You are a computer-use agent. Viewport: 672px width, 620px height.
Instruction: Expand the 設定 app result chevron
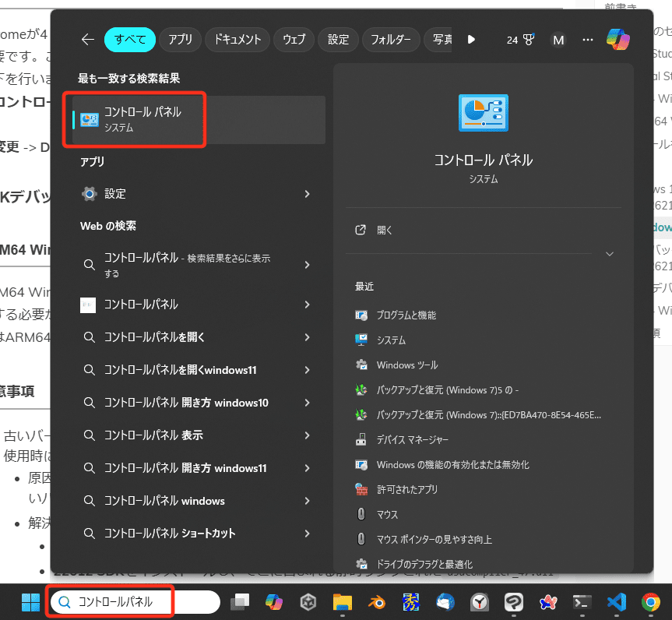[307, 194]
